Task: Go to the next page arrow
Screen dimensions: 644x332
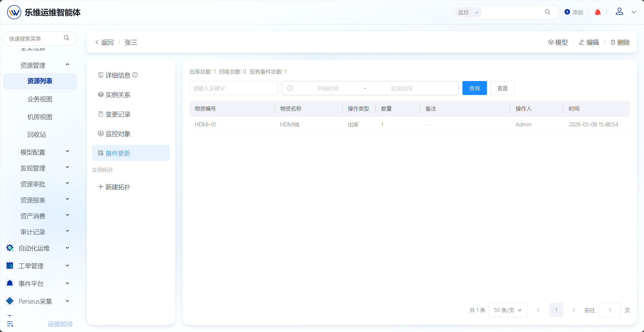Action: coord(574,310)
